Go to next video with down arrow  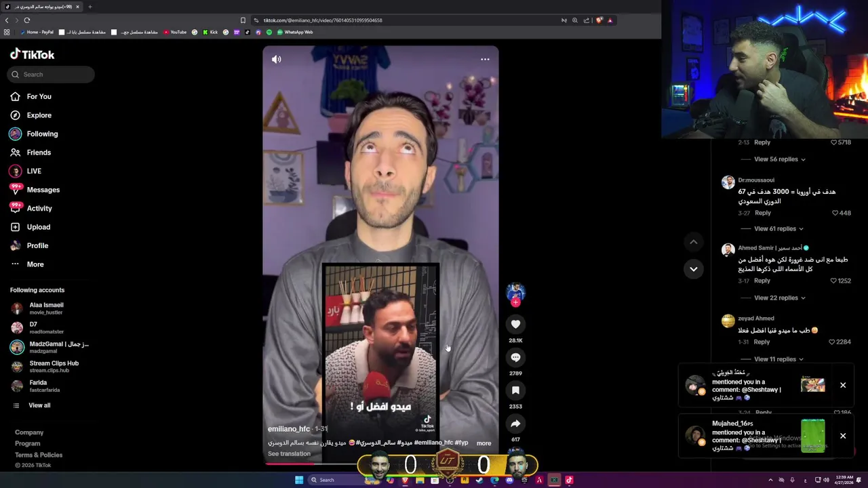[693, 269]
